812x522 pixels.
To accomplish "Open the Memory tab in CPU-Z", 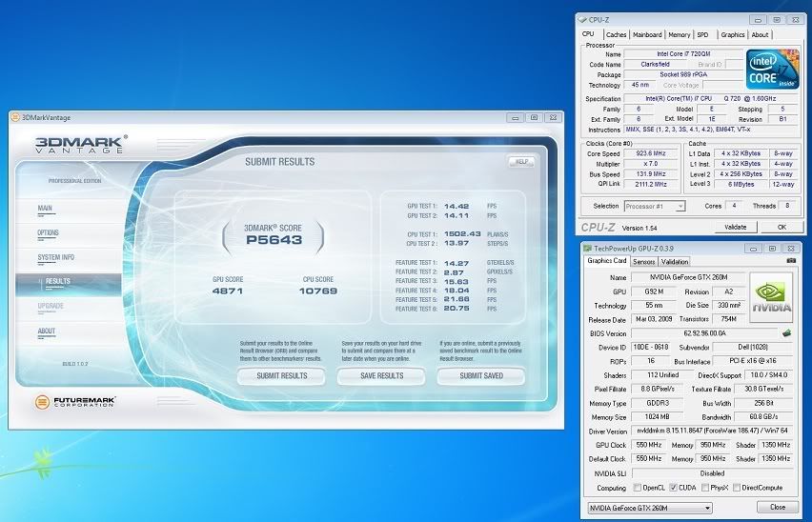I will click(x=679, y=34).
